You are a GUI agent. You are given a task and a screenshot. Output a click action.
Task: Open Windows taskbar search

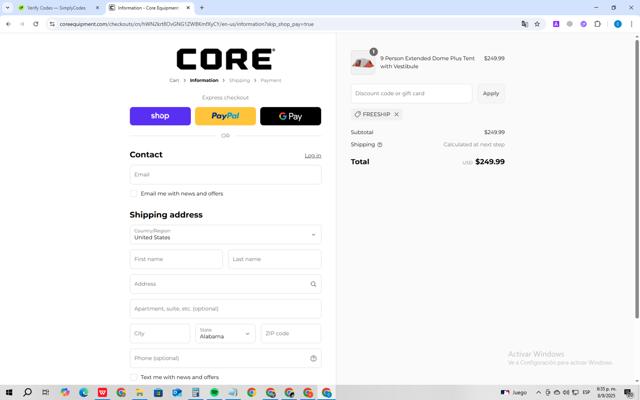(27, 393)
